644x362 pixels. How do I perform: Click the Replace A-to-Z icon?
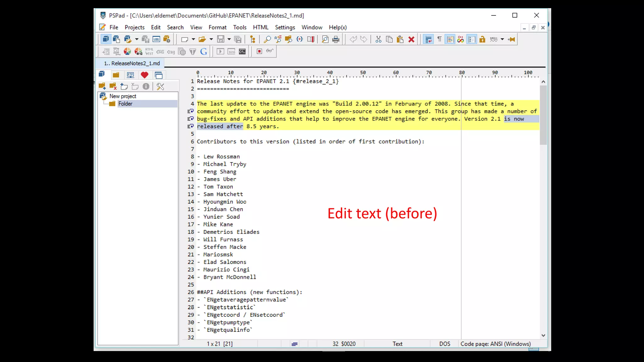tap(278, 39)
